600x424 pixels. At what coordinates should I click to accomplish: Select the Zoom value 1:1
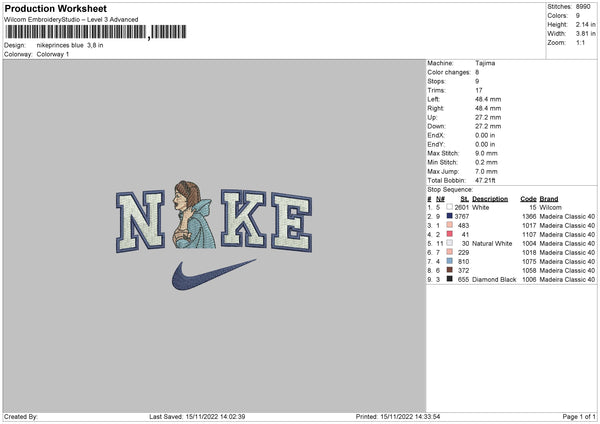(580, 42)
